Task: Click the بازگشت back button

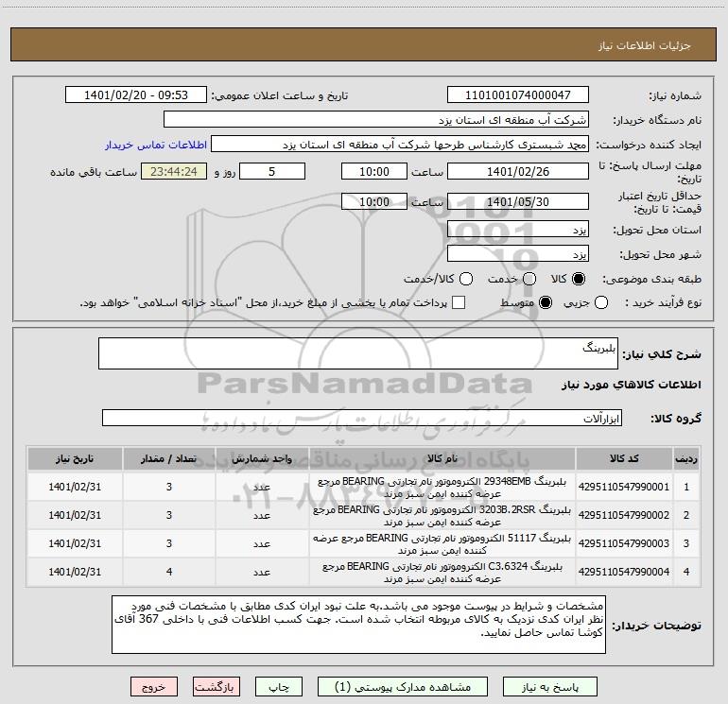Action: pyautogui.click(x=217, y=687)
